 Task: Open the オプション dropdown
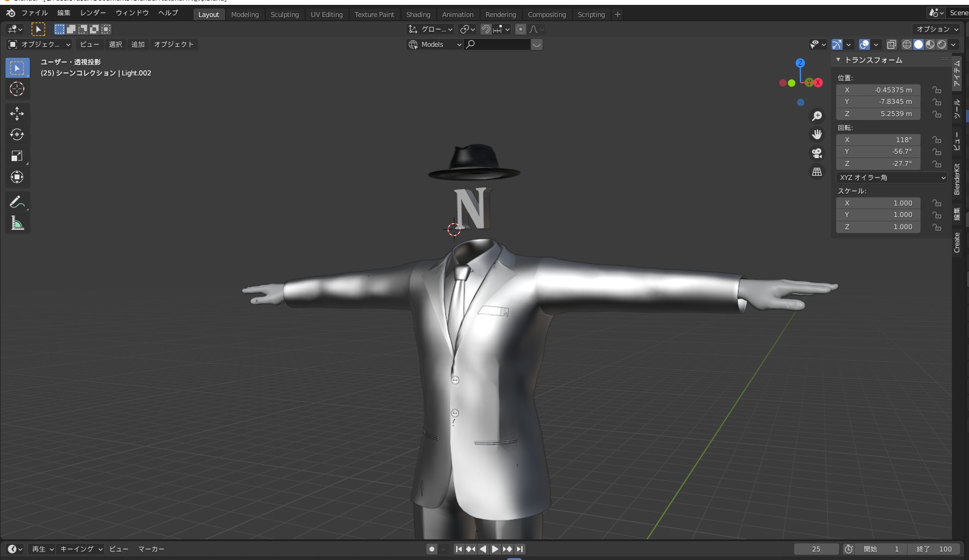(x=937, y=29)
